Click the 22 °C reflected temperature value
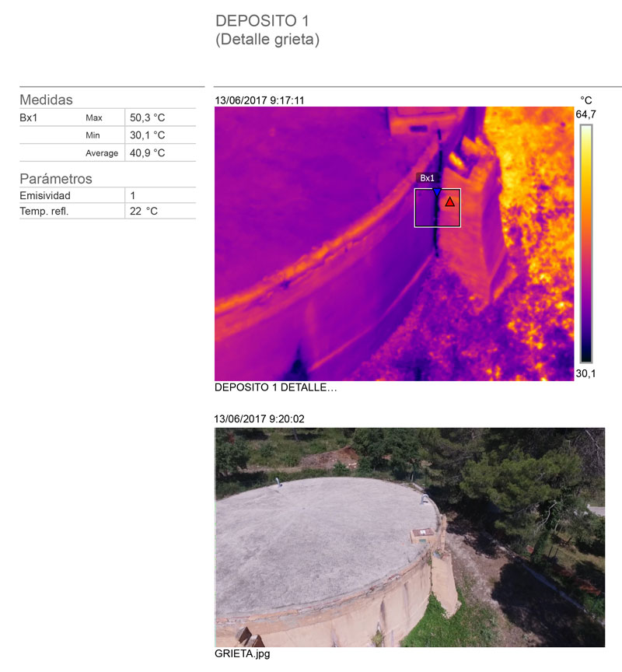Image resolution: width=622 pixels, height=672 pixels. coord(144,212)
